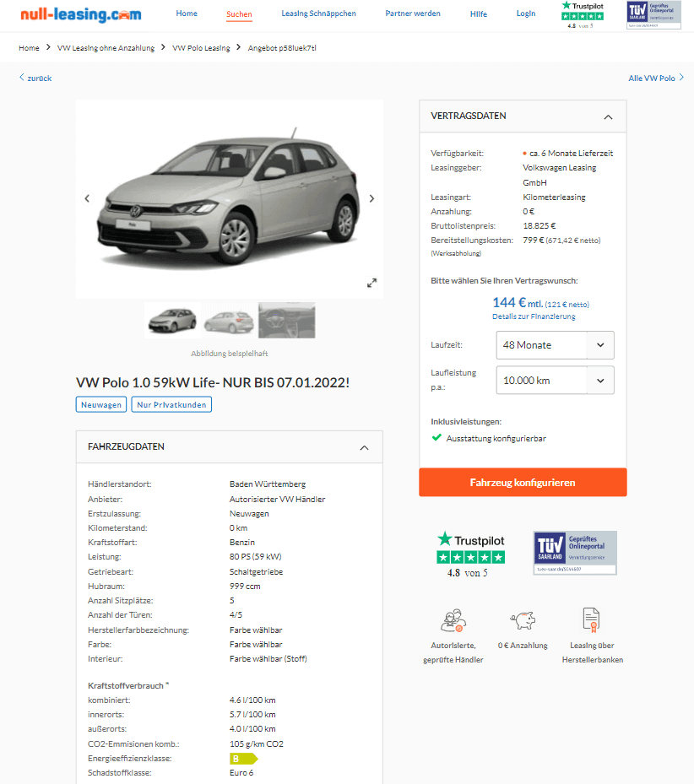The height and width of the screenshot is (784, 694).
Task: Open Leasing Schnäppchen page
Action: tap(319, 14)
